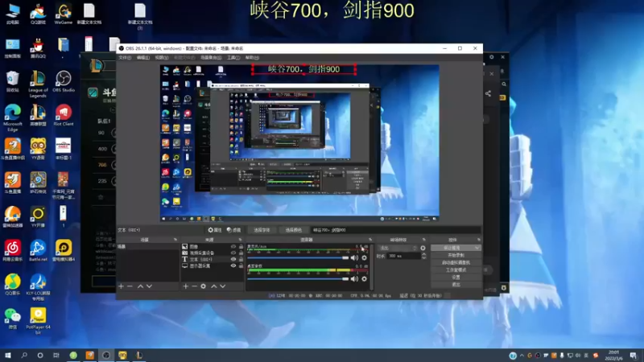Increase the transition duration with up stepper
Image resolution: width=644 pixels, height=362 pixels.
[x=424, y=254]
